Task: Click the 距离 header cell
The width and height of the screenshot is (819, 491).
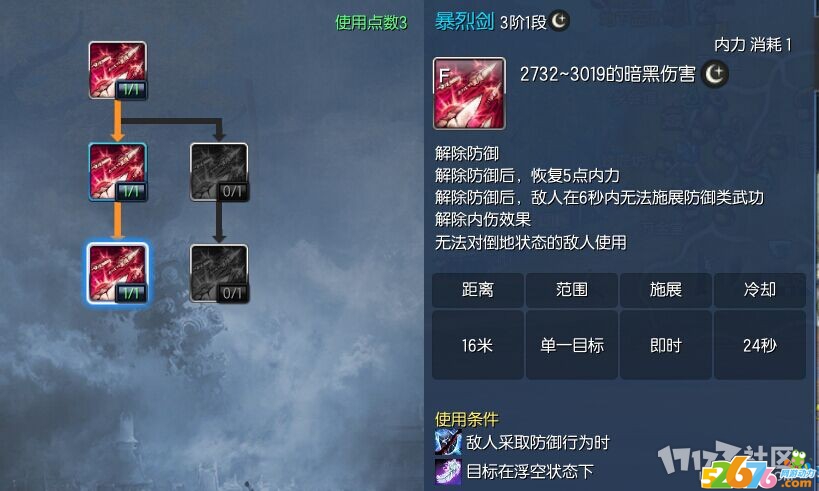Action: point(478,290)
